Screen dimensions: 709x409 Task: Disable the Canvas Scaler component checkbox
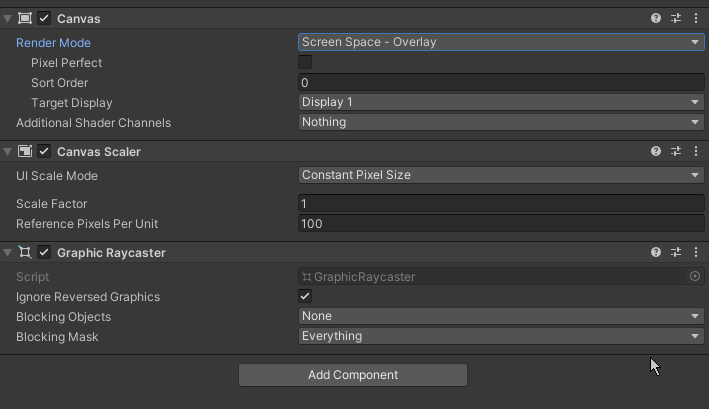[x=44, y=151]
